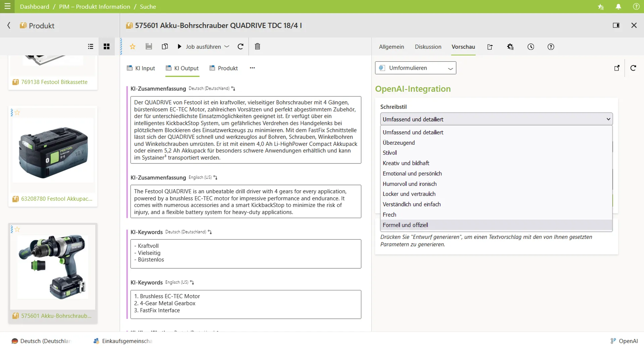Viewport: 644px width, 348px height.
Task: Switch to tile grid view
Action: (x=107, y=47)
